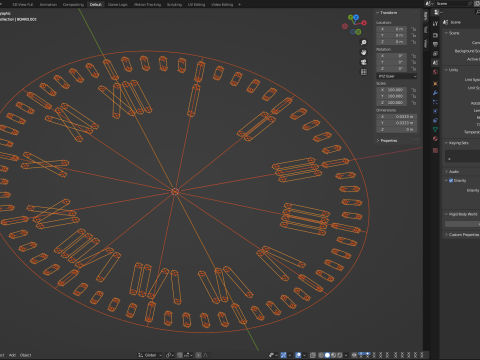480x360 pixels.
Task: Open the viewport shading options dropdown
Action: (x=346, y=355)
